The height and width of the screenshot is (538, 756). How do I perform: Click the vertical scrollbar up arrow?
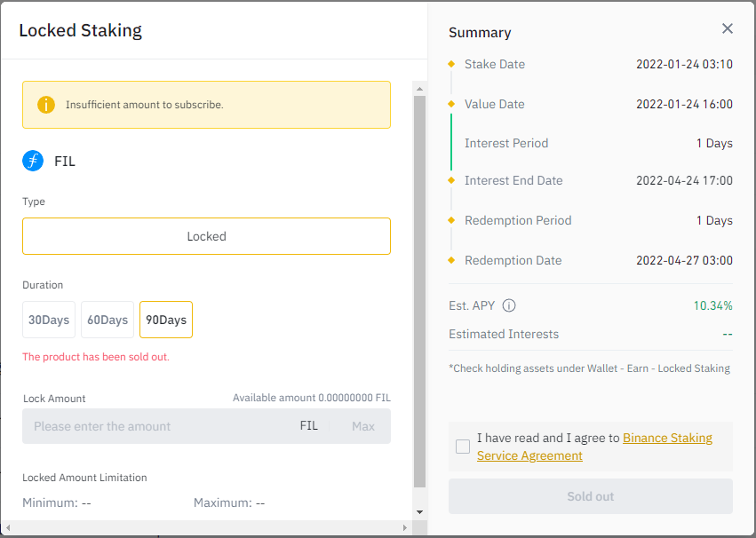pos(419,89)
